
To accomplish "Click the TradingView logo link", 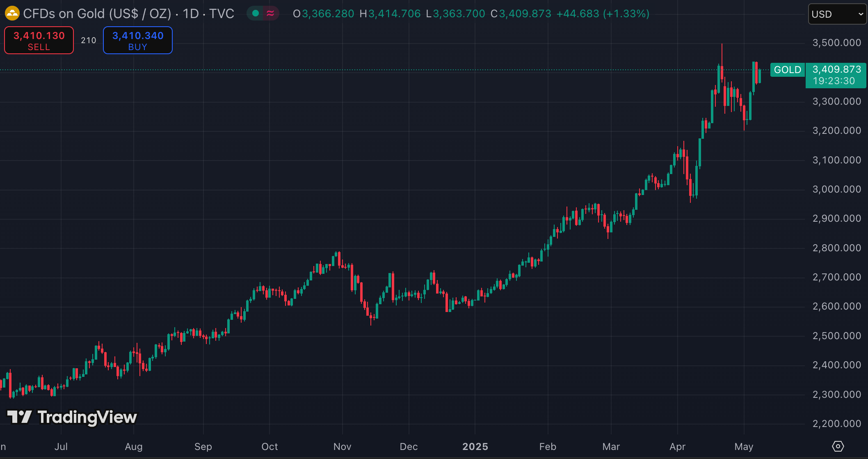I will [72, 417].
